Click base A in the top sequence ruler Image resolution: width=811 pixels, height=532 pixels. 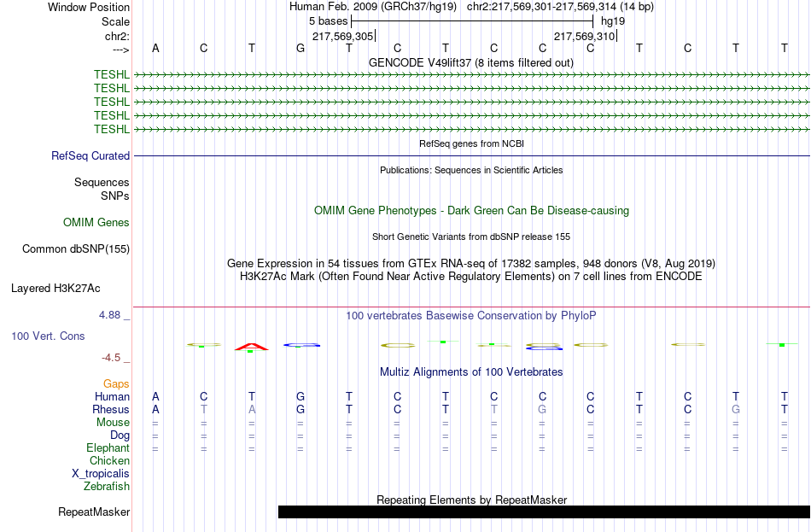click(155, 48)
